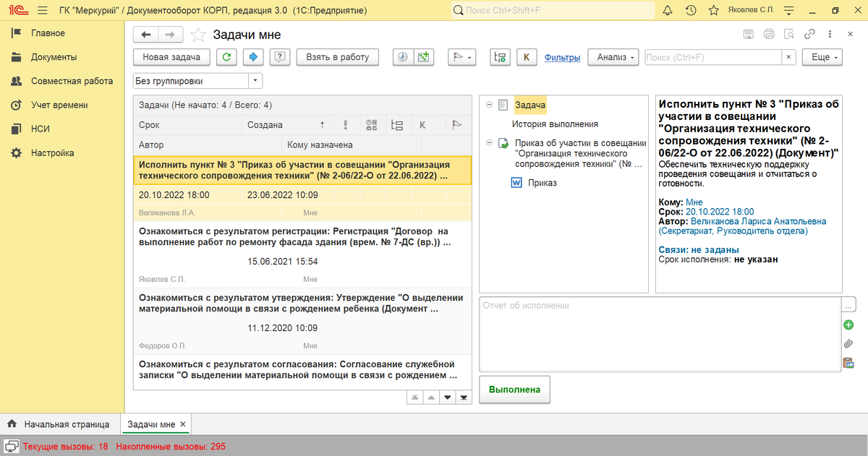Open history clock icon in title bar
This screenshot has height=456, width=868.
691,10
